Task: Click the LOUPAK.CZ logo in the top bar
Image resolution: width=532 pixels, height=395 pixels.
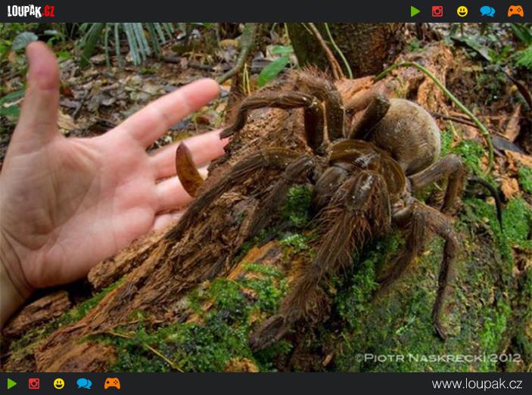Action: tap(30, 11)
